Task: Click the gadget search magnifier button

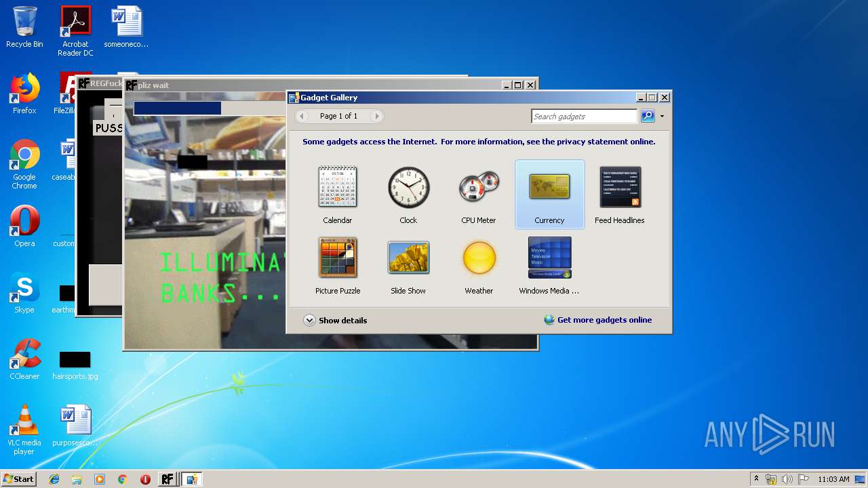Action: point(648,116)
